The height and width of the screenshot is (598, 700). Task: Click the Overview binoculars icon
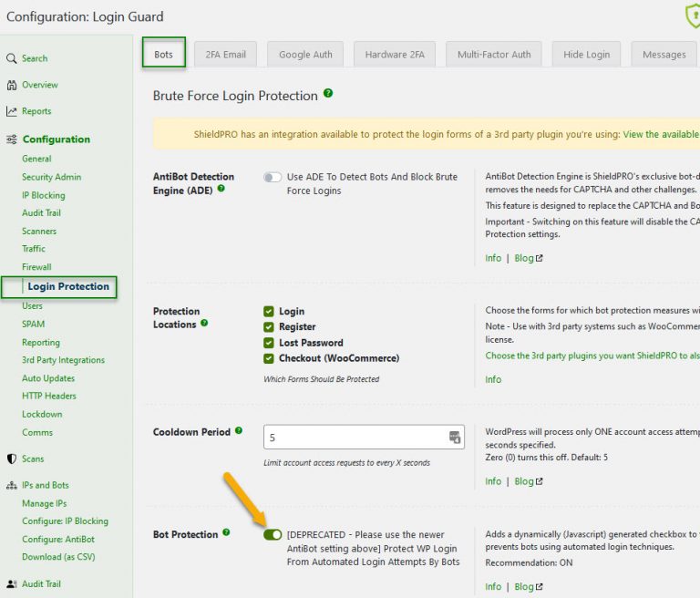click(x=12, y=85)
